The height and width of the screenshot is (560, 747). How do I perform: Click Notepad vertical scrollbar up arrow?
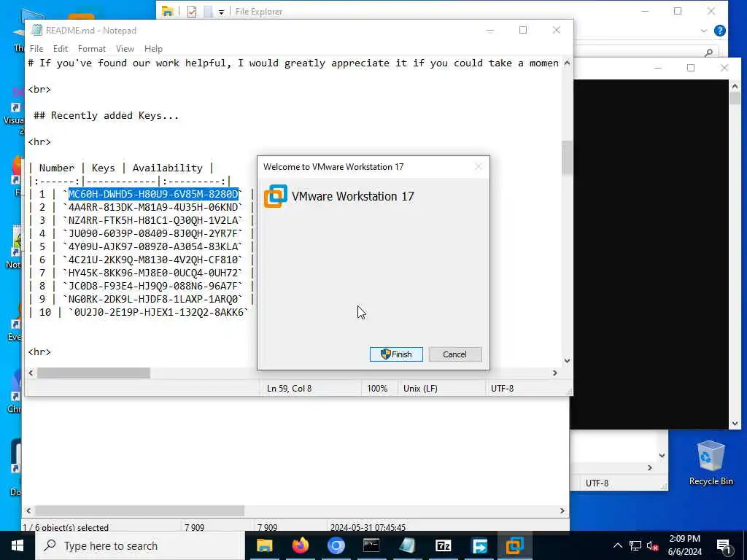(x=567, y=63)
